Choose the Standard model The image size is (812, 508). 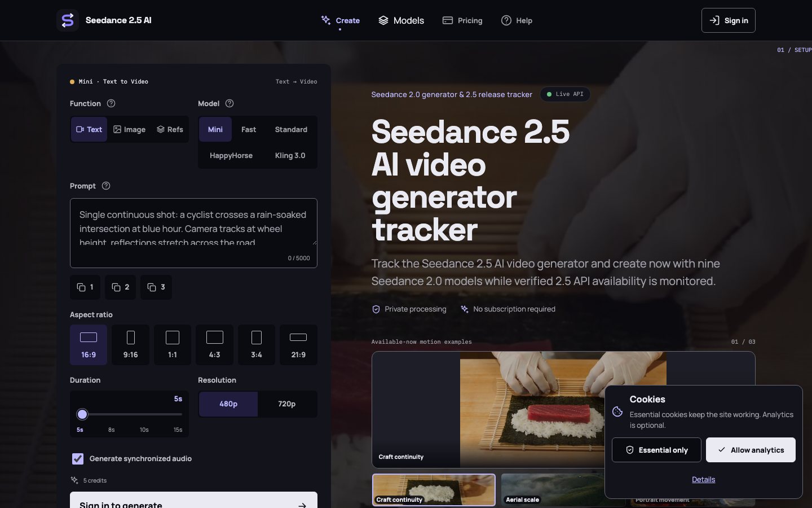click(x=291, y=129)
